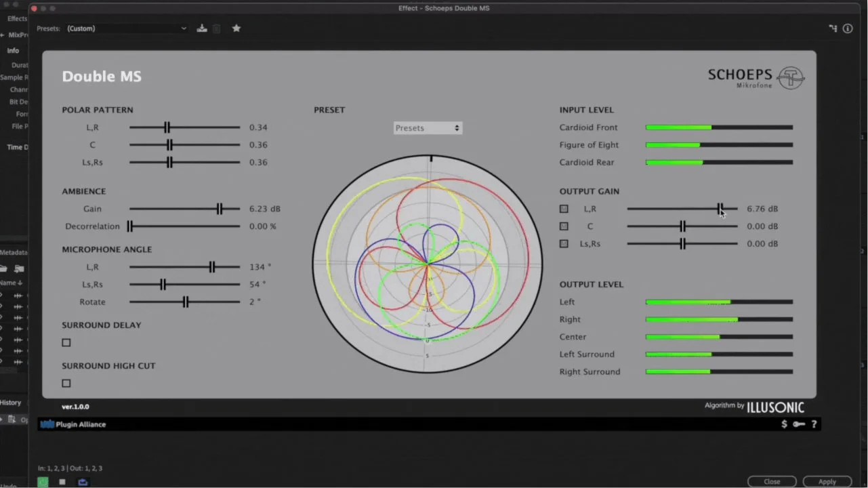Screen dimensions: 868x488
Task: Enable the Surround High Cut checkbox
Action: pyautogui.click(x=66, y=383)
